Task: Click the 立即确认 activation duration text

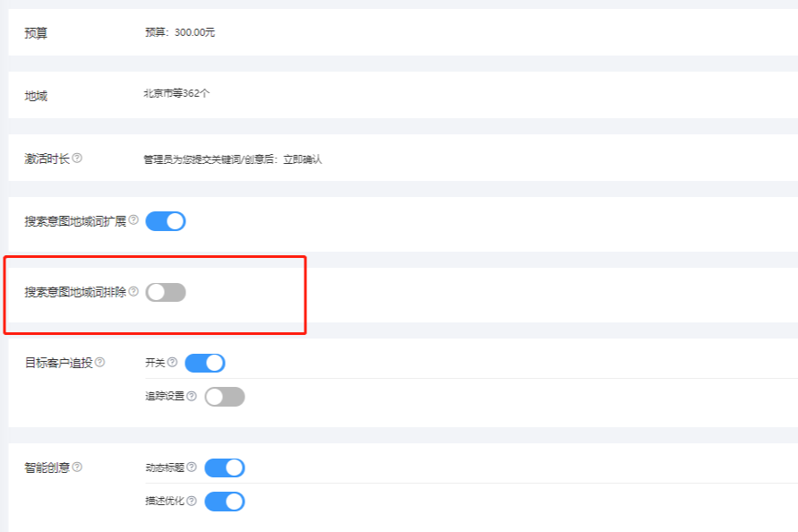Action: click(x=302, y=159)
